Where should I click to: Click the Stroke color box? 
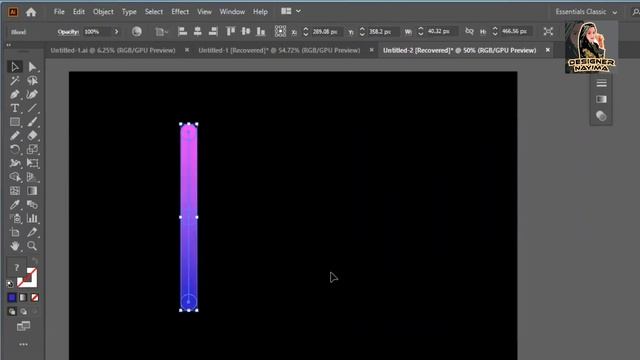(x=27, y=278)
